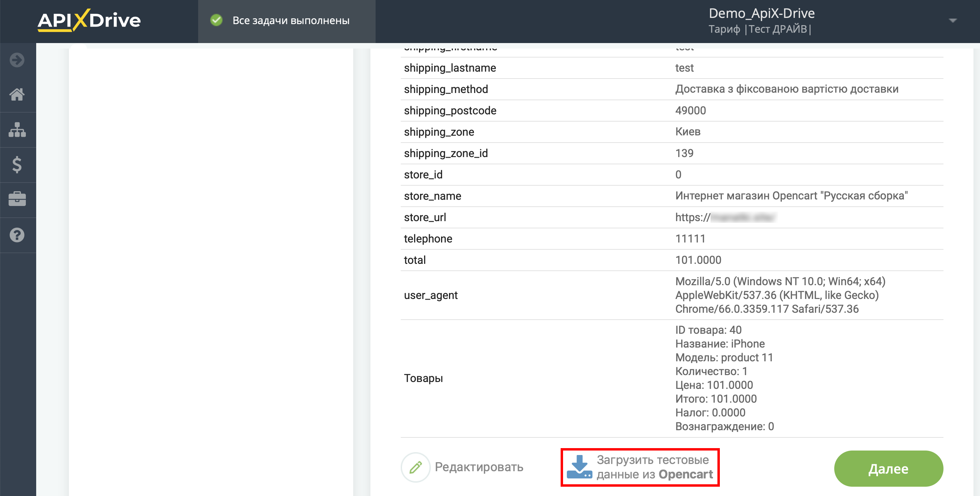Viewport: 980px width, 496px height.
Task: Select the shipping_zone field name
Action: pos(439,132)
